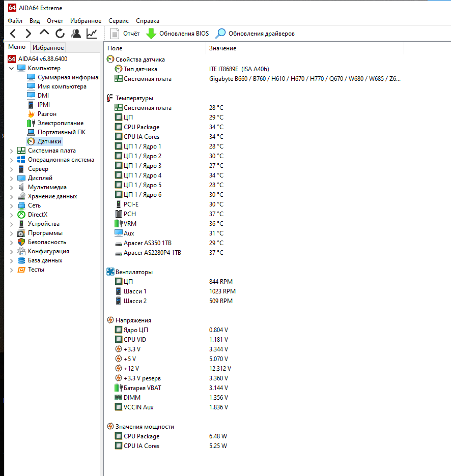Viewport: 451px width, 476px height.
Task: Click the Датчики gauge icon in tree
Action: tap(31, 141)
